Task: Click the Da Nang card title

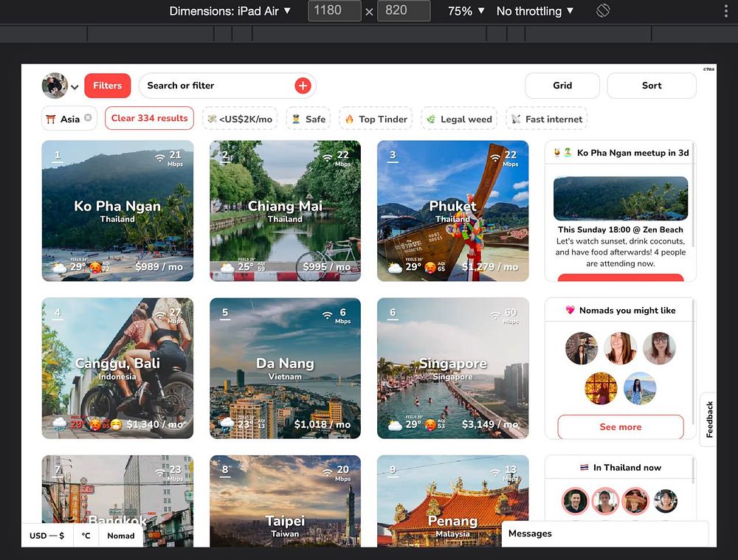Action: click(x=285, y=363)
